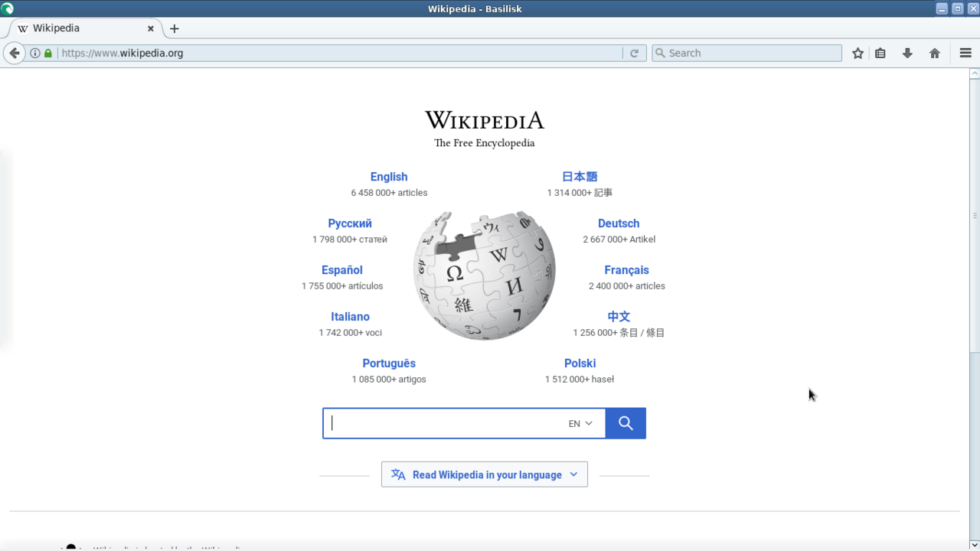This screenshot has height=551, width=980.
Task: Click '1 512 000+ haseł' text
Action: point(580,380)
